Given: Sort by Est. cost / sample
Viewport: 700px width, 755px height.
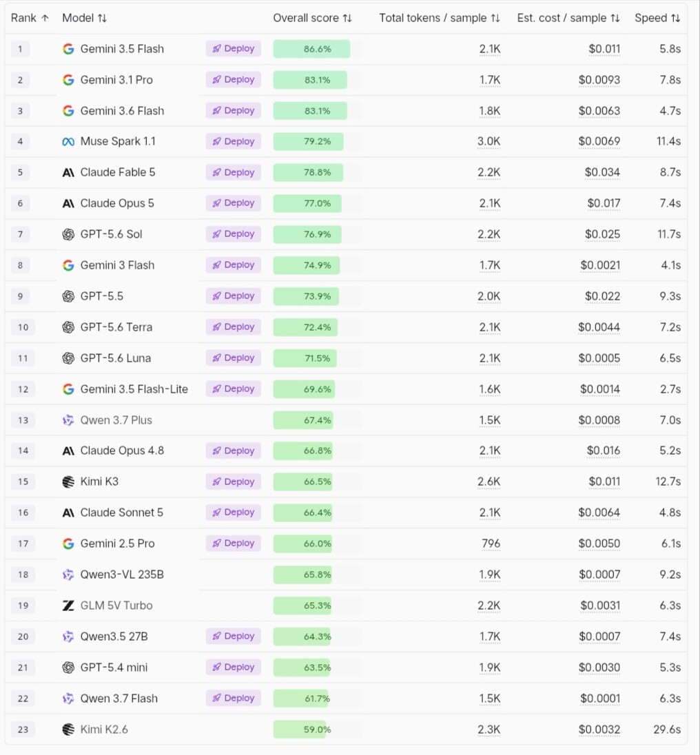Looking at the screenshot, I should tap(568, 19).
